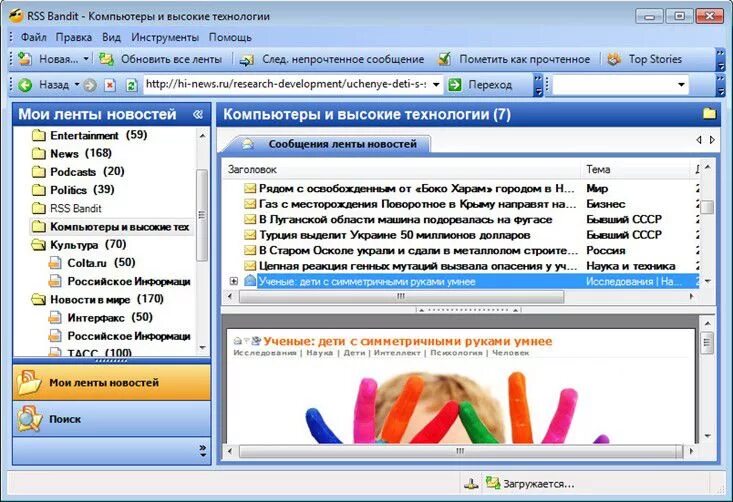733x502 pixels.
Task: Click the colorful hands article image
Action: pos(460,407)
